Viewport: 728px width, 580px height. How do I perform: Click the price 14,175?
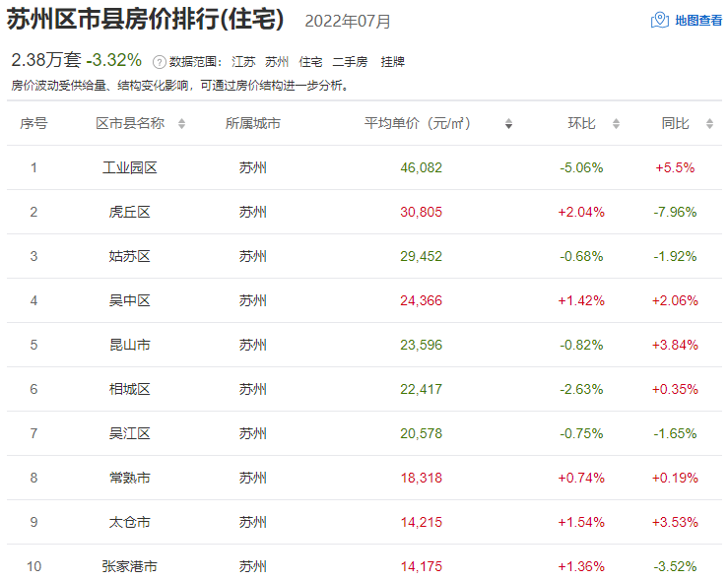[422, 566]
